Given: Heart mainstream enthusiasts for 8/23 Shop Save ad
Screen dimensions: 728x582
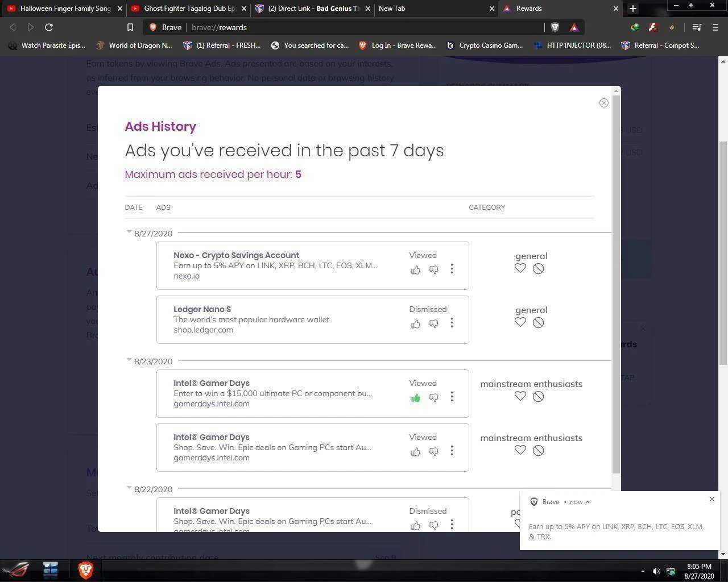Looking at the screenshot, I should click(520, 450).
